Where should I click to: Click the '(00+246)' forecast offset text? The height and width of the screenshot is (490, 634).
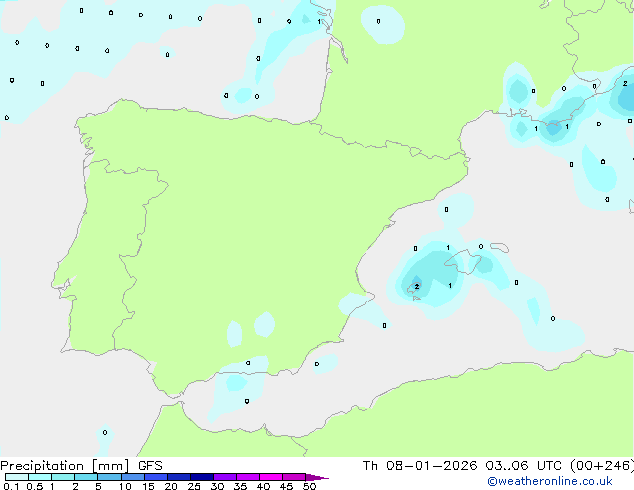602,466
